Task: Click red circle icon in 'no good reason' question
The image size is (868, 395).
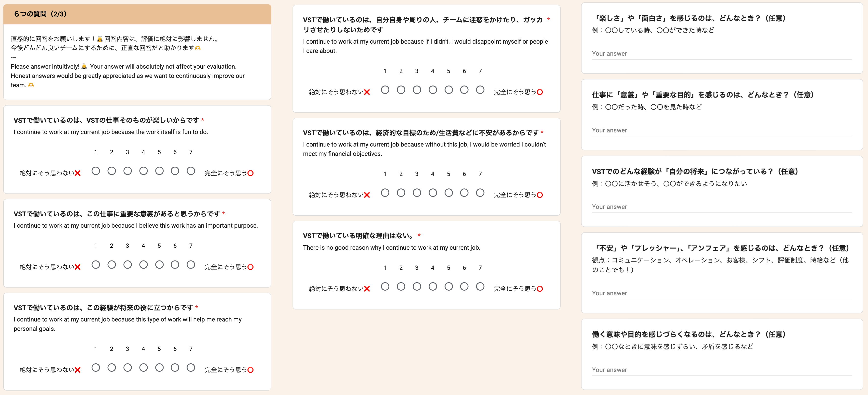Action: [x=540, y=289]
